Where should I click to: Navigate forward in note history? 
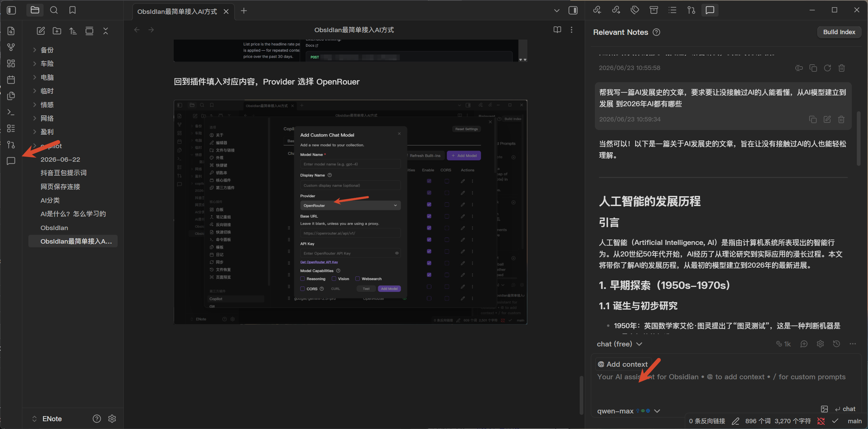[x=151, y=30]
